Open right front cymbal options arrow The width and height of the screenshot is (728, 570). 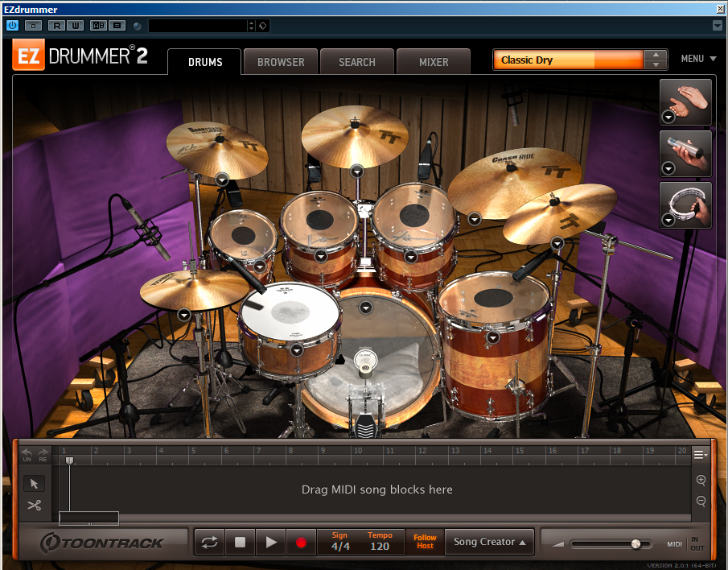(557, 243)
